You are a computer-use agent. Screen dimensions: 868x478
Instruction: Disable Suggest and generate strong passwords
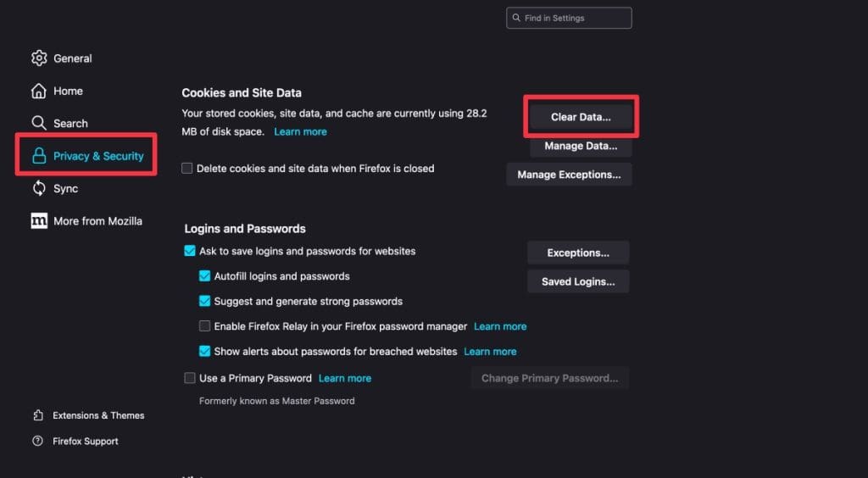coord(205,301)
